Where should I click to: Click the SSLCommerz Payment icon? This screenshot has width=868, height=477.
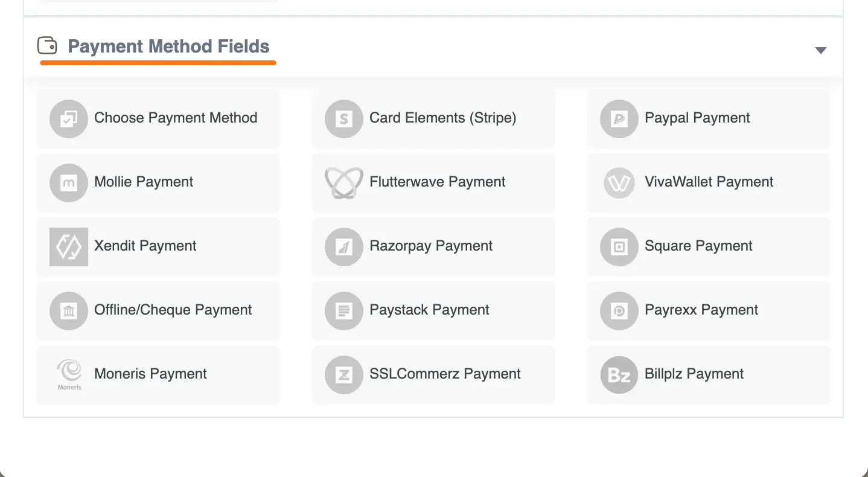click(x=343, y=374)
